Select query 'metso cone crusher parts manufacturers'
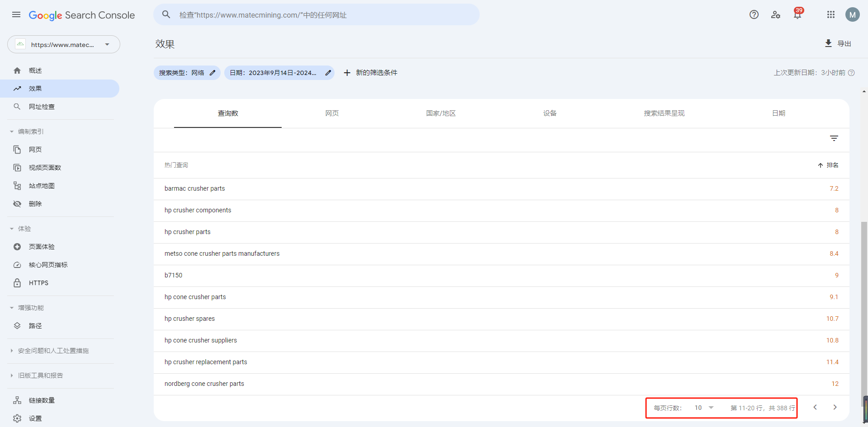 click(222, 254)
